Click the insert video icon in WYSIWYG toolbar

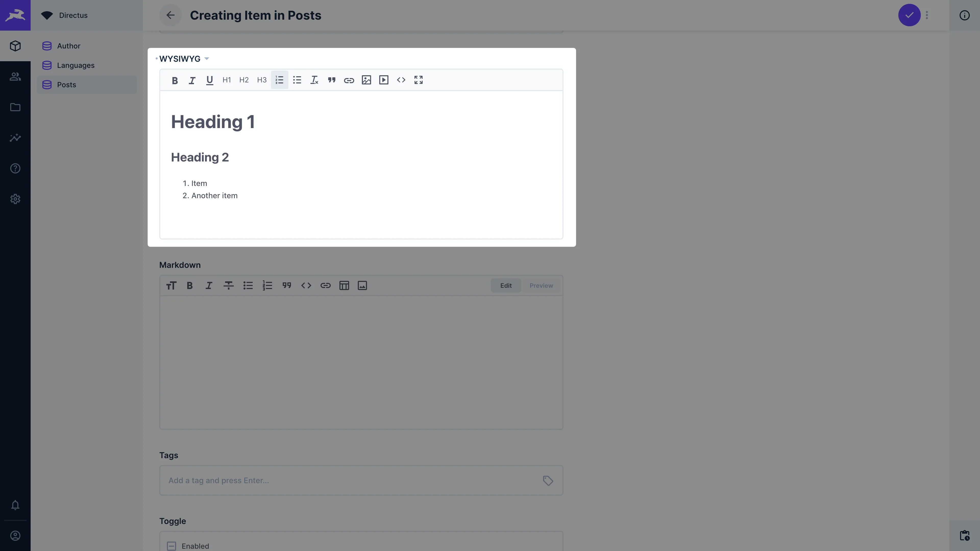tap(384, 81)
